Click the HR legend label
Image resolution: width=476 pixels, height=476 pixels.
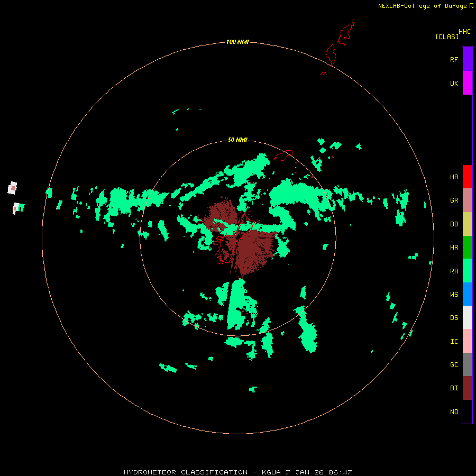(x=454, y=248)
